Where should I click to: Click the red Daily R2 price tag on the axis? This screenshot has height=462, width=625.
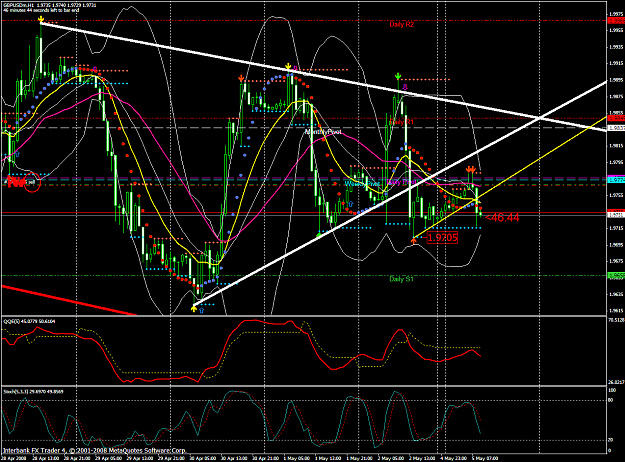coord(616,20)
